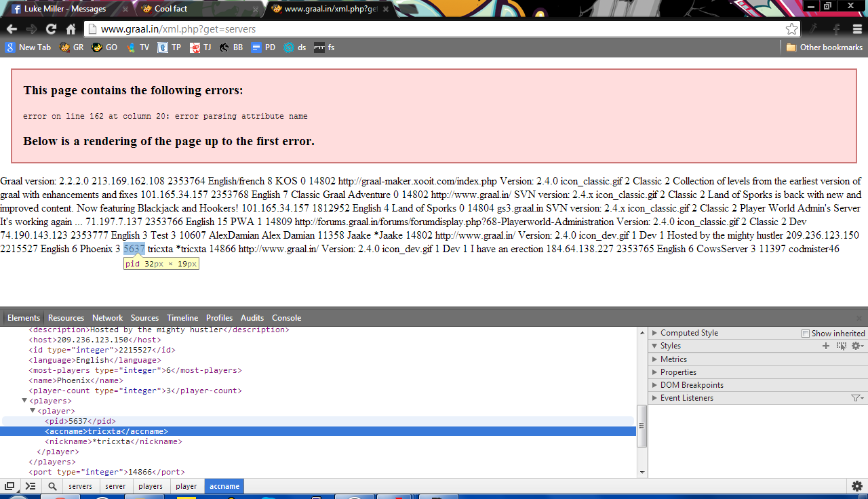Click the accname breadcrumb

[224, 486]
